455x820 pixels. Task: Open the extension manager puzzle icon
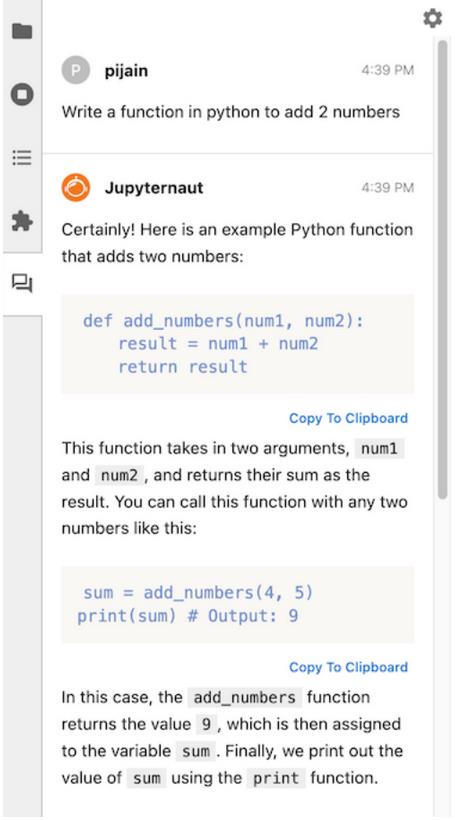pyautogui.click(x=22, y=222)
